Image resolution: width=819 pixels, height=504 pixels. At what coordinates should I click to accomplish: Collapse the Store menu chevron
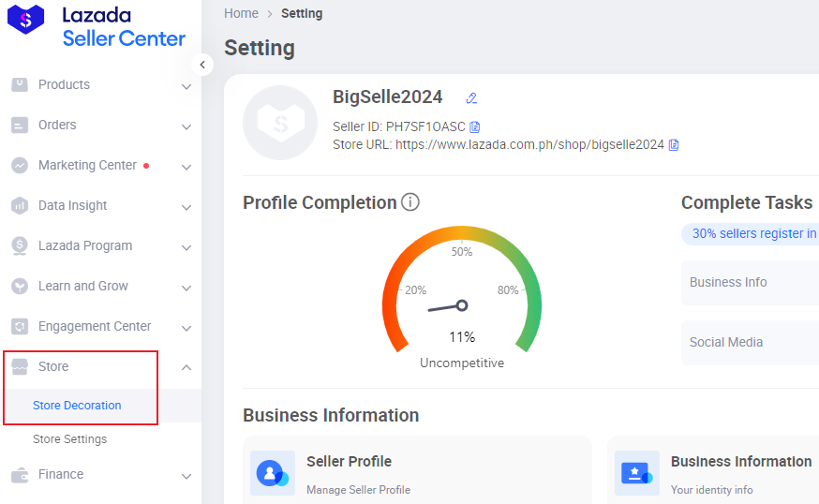point(186,367)
